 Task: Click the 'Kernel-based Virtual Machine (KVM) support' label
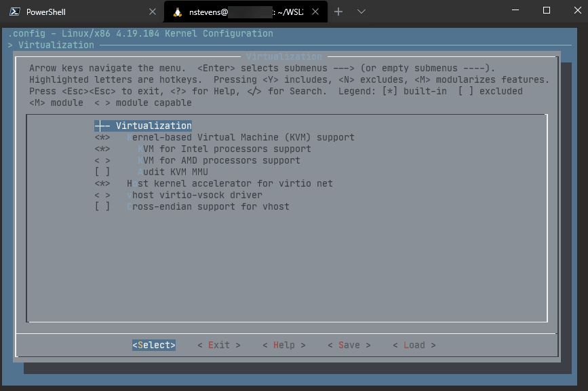point(241,137)
